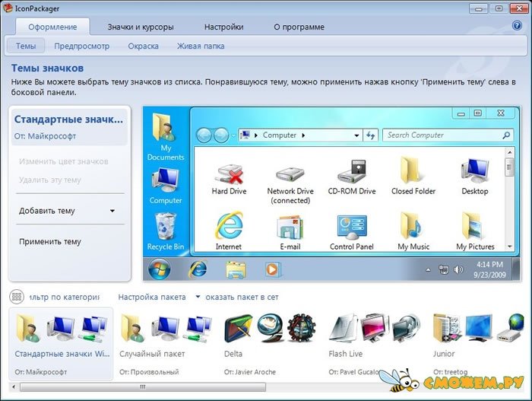Click the Recycle Bin icon in preview

[165, 228]
